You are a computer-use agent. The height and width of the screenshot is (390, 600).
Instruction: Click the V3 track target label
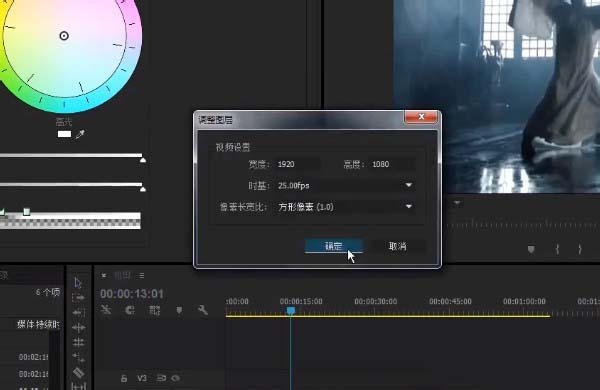coord(142,379)
